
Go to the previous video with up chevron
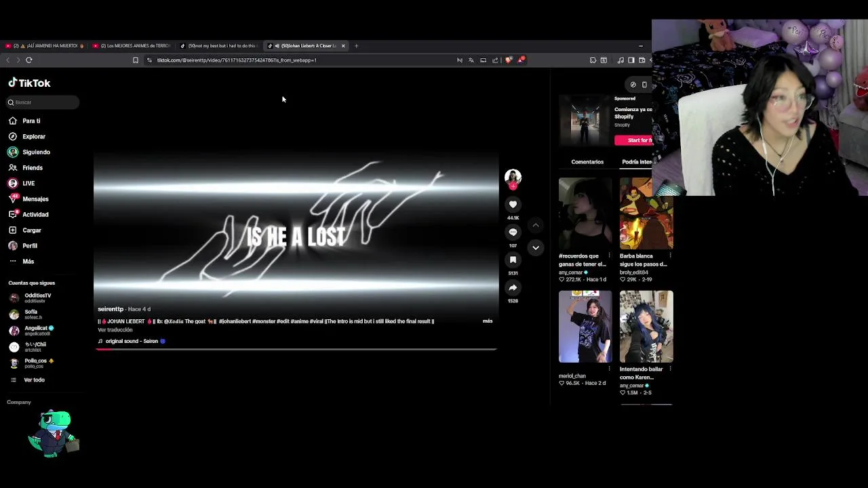tap(536, 225)
